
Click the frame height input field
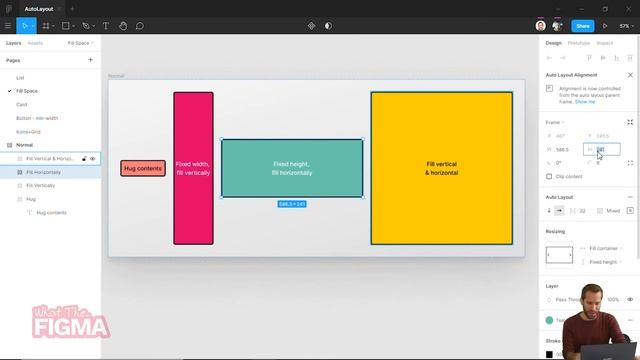click(x=602, y=149)
